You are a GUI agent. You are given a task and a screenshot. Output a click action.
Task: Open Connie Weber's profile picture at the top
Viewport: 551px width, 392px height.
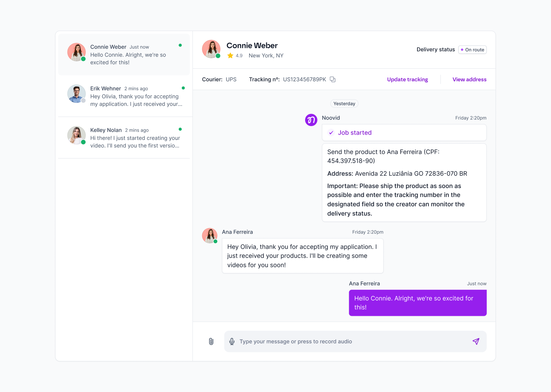(x=211, y=49)
